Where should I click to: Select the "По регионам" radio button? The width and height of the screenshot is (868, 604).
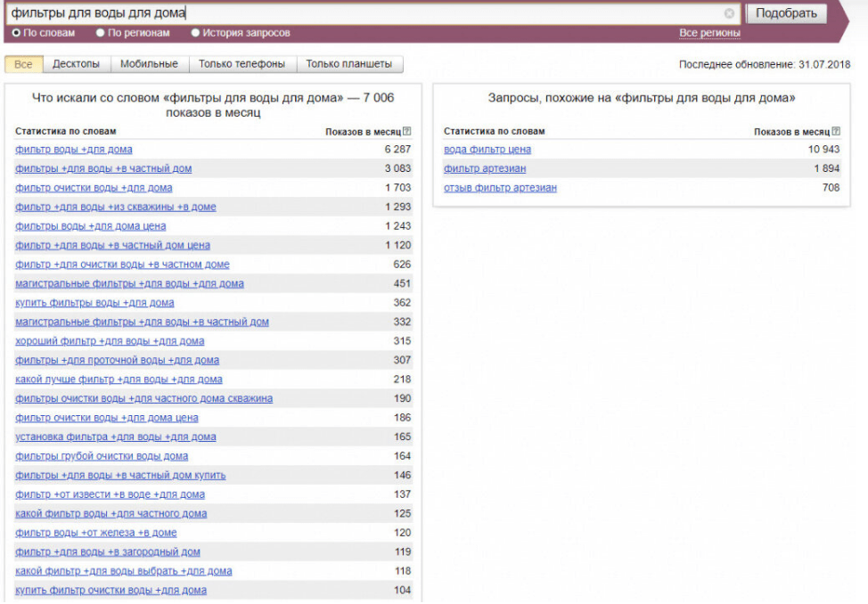[x=100, y=33]
